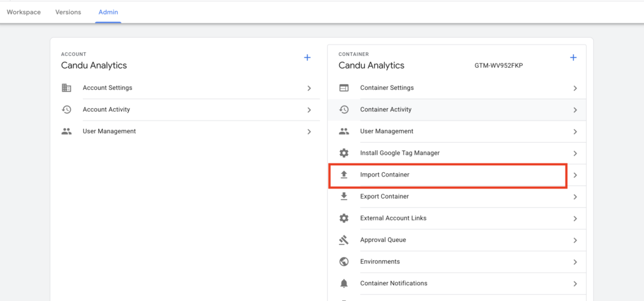644x301 pixels.
Task: Open container User Management entry
Action: point(386,131)
